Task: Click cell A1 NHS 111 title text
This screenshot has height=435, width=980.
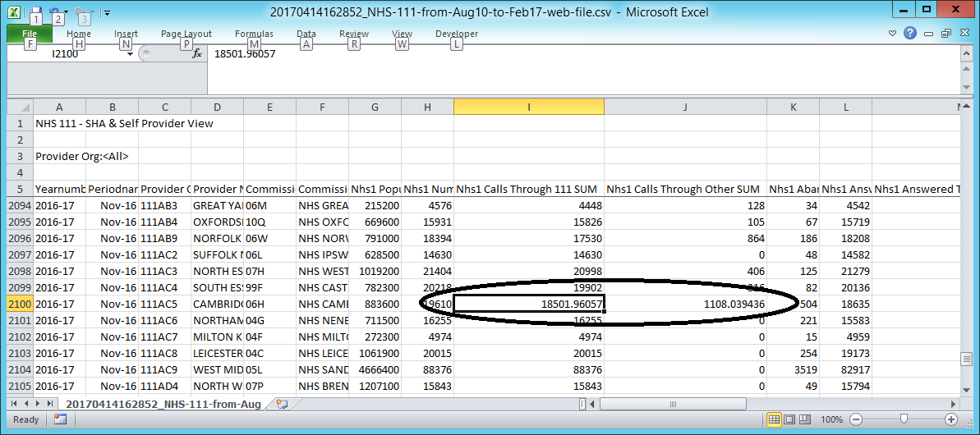Action: [124, 123]
